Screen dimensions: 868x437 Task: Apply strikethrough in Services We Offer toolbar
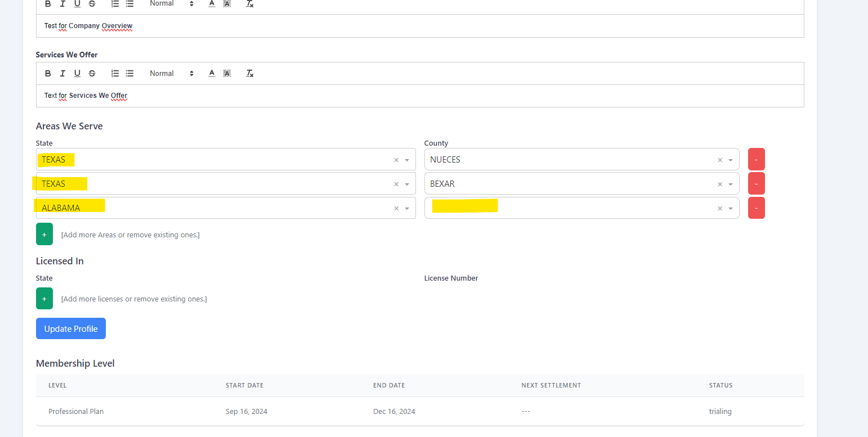click(x=92, y=74)
